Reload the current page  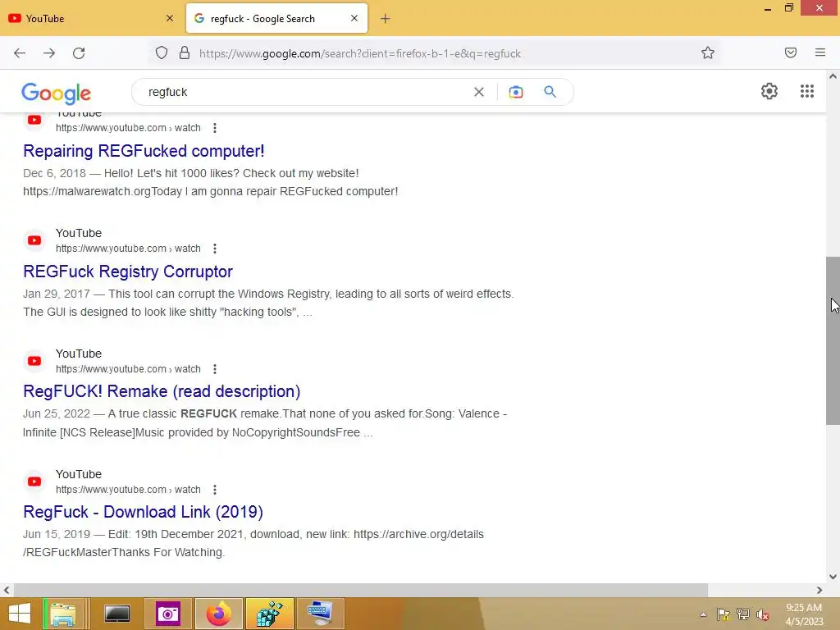click(x=79, y=53)
